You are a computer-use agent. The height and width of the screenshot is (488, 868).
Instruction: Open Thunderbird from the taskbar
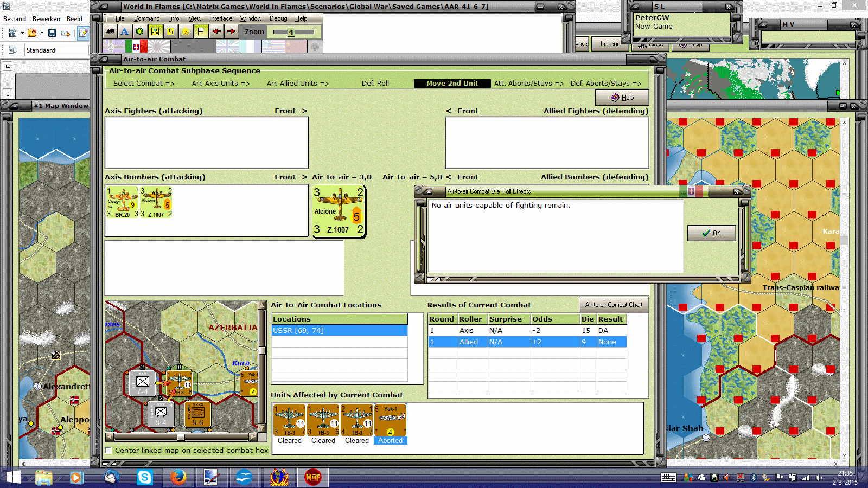(x=112, y=477)
